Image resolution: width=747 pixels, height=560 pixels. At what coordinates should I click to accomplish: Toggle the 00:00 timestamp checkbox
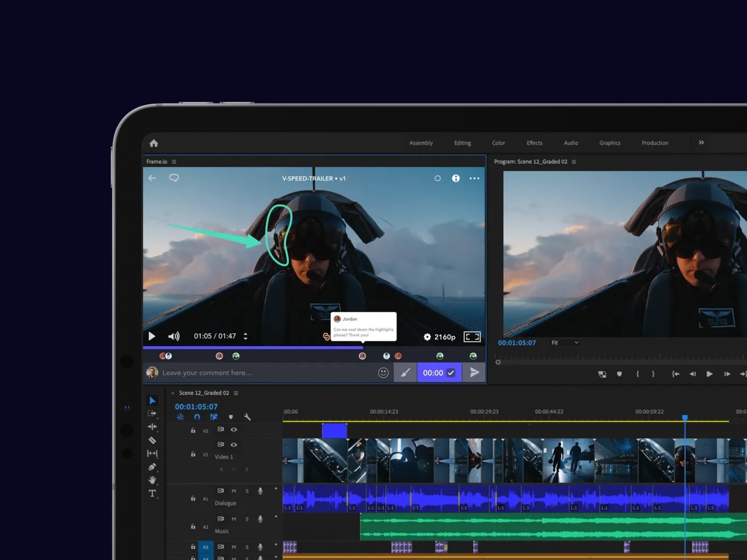pos(451,373)
